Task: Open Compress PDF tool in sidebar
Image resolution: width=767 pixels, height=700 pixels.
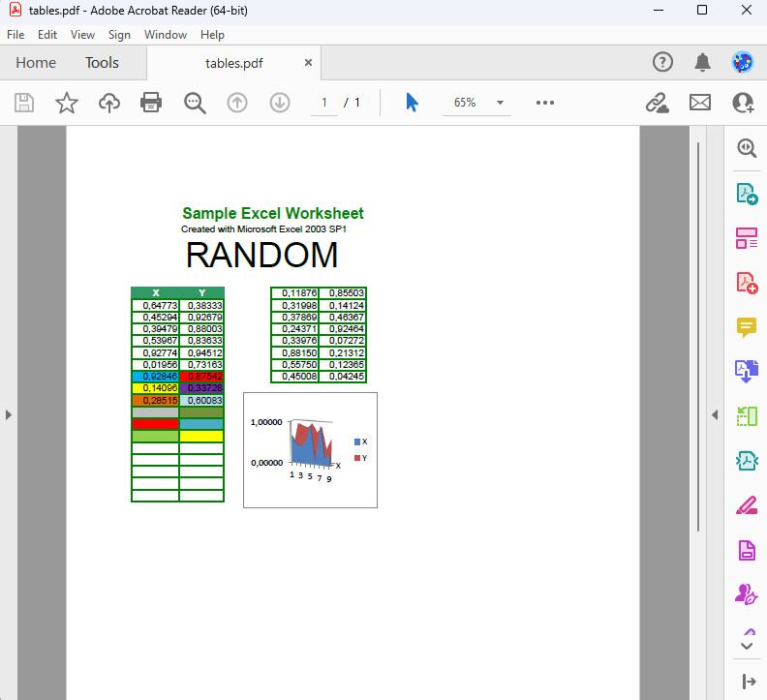Action: (x=747, y=461)
